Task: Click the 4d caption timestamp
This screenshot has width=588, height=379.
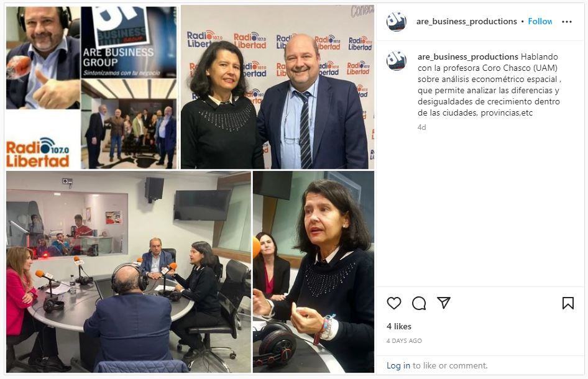Action: tap(422, 127)
